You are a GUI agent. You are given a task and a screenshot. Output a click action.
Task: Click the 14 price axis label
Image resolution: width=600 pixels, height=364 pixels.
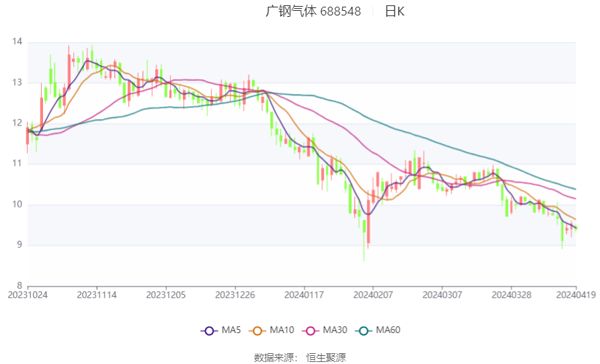point(17,42)
